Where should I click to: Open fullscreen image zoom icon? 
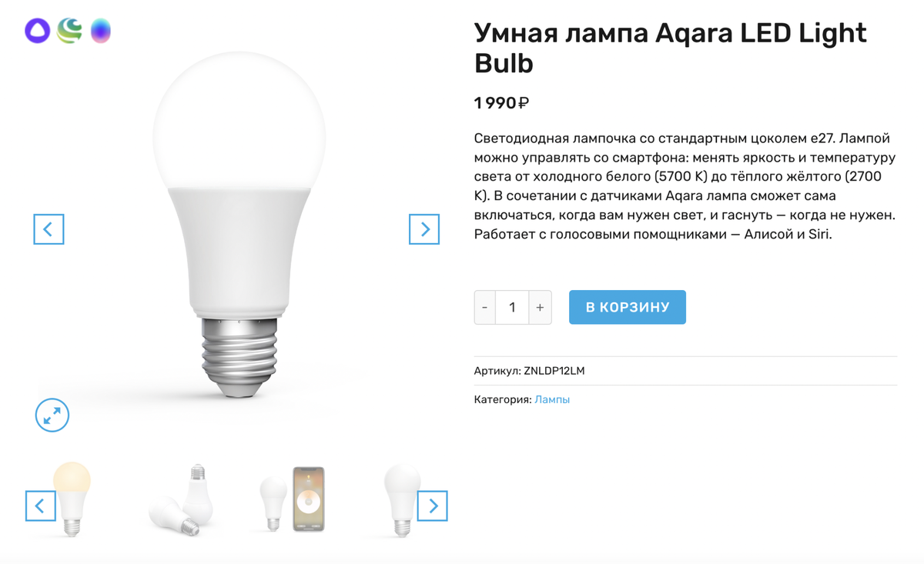click(52, 415)
